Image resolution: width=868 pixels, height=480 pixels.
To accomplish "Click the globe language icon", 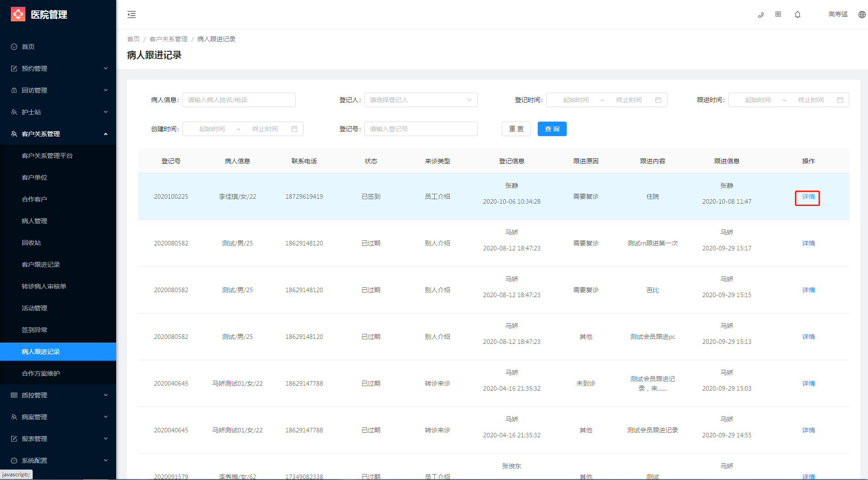I will [x=862, y=15].
